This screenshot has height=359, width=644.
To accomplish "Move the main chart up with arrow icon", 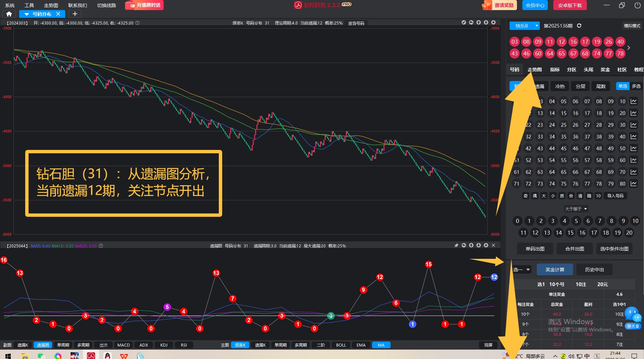I will [x=479, y=23].
